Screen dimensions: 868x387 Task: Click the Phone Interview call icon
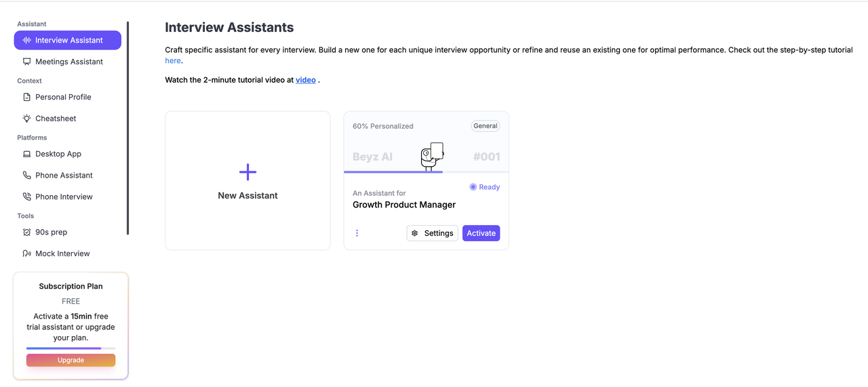tap(27, 197)
